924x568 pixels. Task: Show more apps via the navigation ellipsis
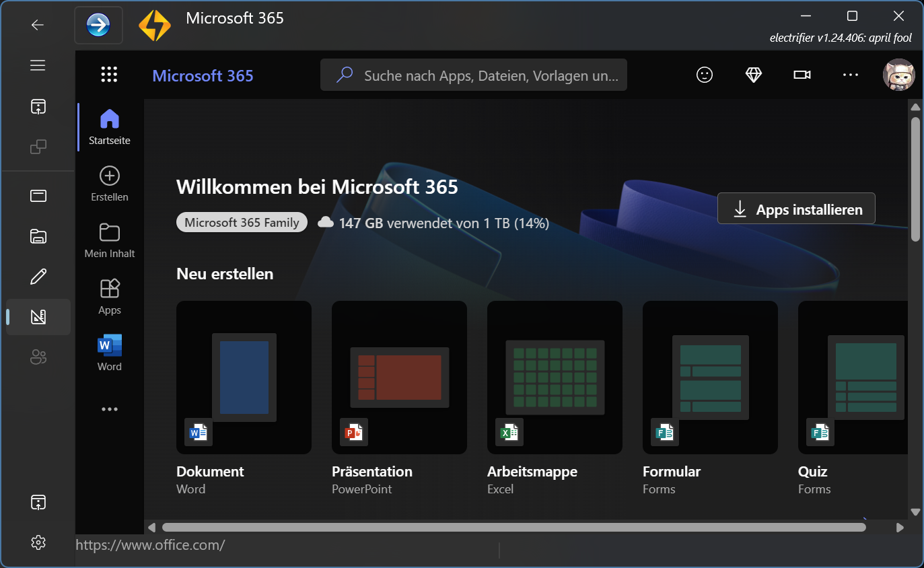click(x=110, y=409)
